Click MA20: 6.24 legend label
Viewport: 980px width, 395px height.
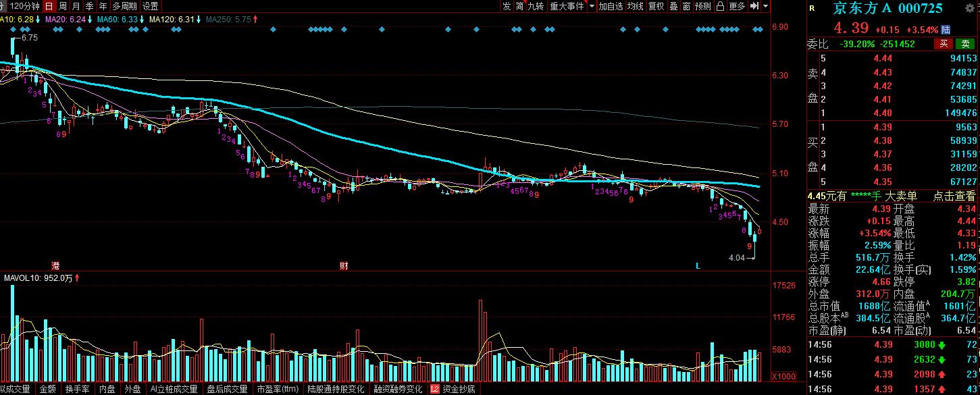point(66,20)
